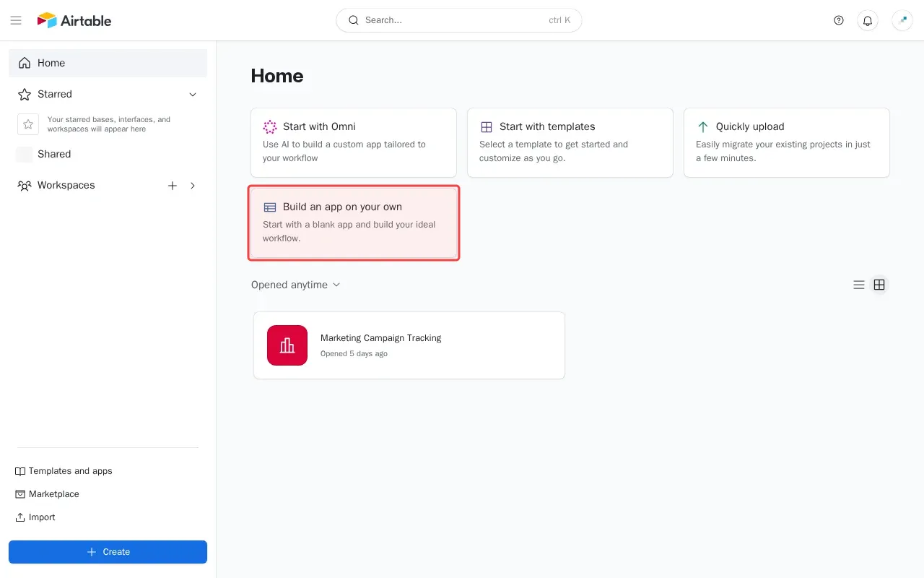Collapse sidebar with hamburger menu icon
Viewport: 924px width, 578px height.
click(x=16, y=20)
